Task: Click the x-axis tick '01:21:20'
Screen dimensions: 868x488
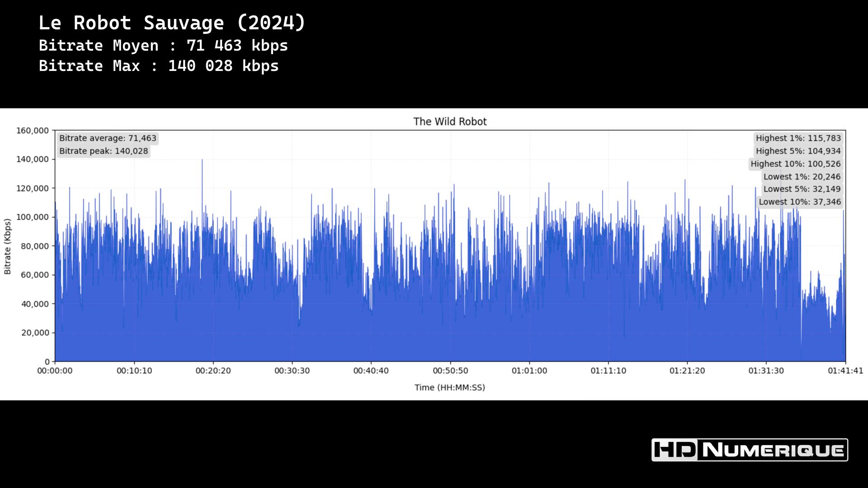Action: 687,371
